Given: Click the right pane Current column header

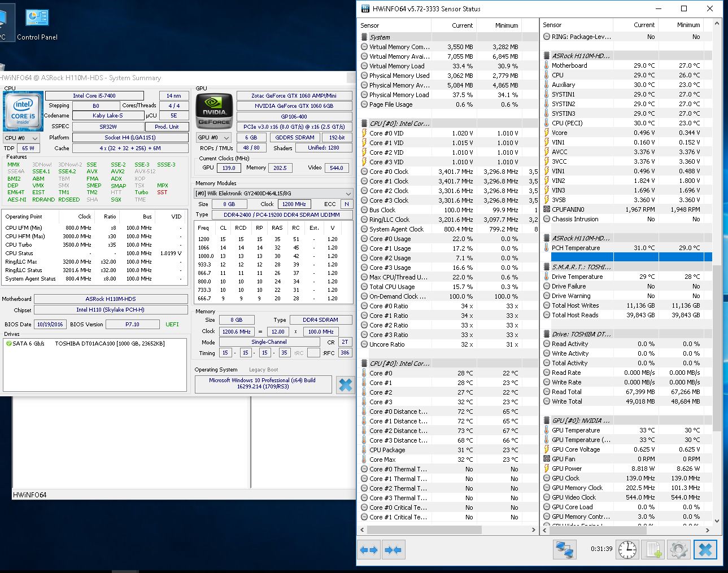Looking at the screenshot, I should tap(636, 25).
